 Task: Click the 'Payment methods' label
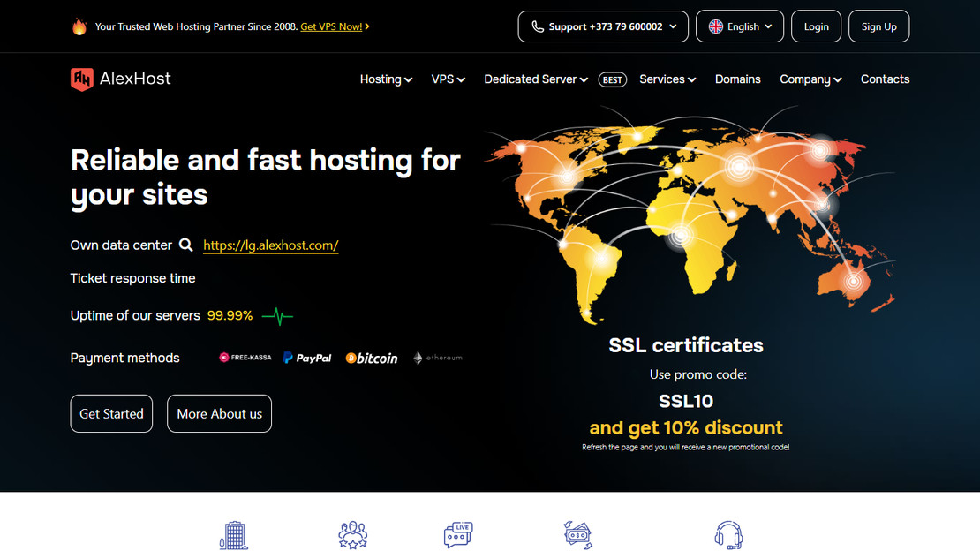click(125, 358)
